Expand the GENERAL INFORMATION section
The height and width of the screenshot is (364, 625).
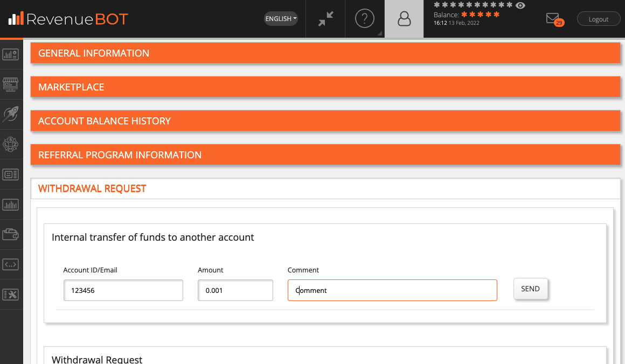point(325,53)
